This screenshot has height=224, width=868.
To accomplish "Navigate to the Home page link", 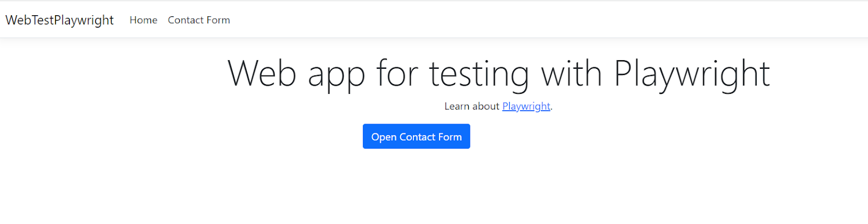I will [143, 20].
